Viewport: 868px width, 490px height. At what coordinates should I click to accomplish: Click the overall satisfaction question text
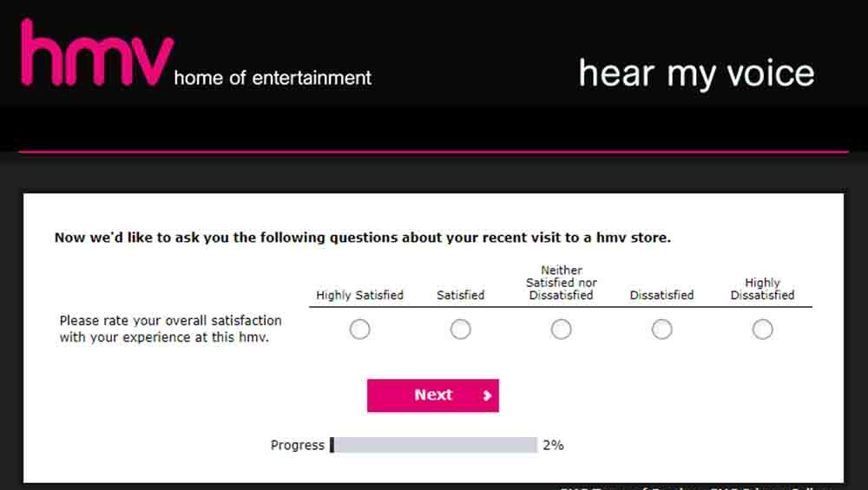pyautogui.click(x=170, y=329)
